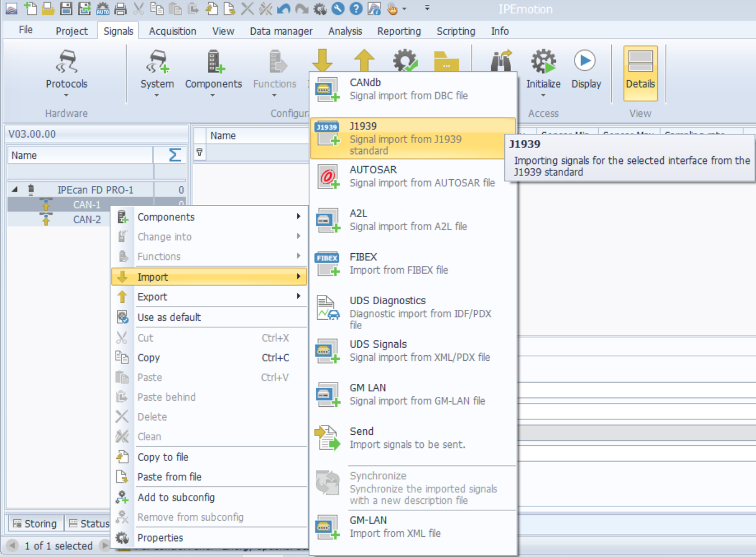Screen dimensions: 756x557
Task: Click the Import down arrow ribbon icon
Action: pyautogui.click(x=322, y=60)
